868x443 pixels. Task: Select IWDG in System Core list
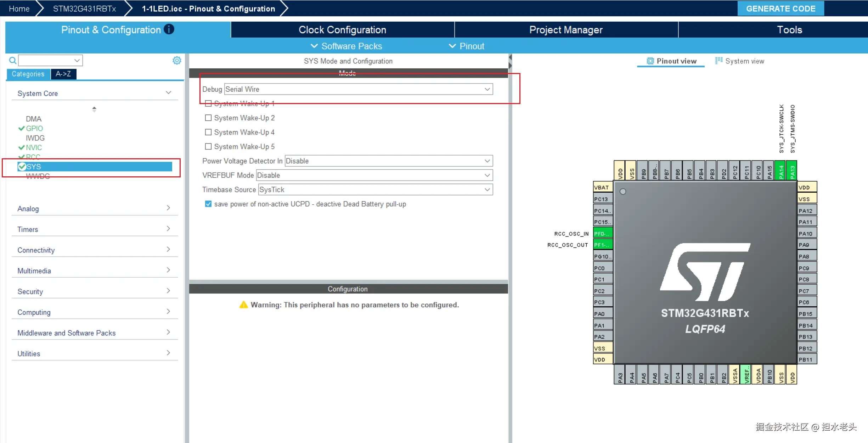[x=35, y=138]
